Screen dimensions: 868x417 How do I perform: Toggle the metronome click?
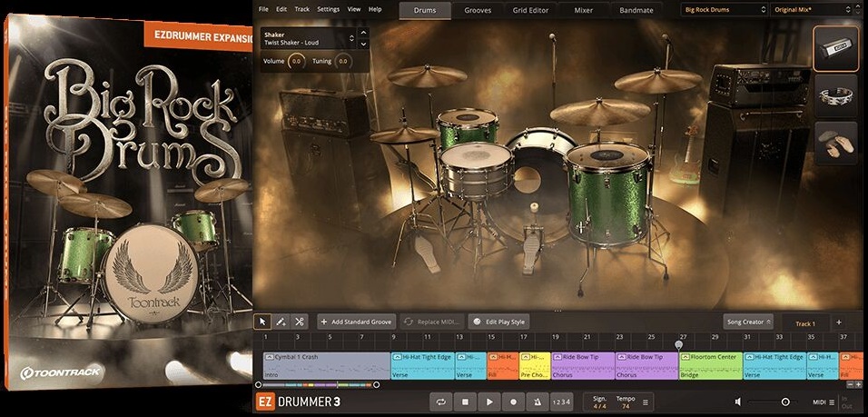(x=537, y=402)
